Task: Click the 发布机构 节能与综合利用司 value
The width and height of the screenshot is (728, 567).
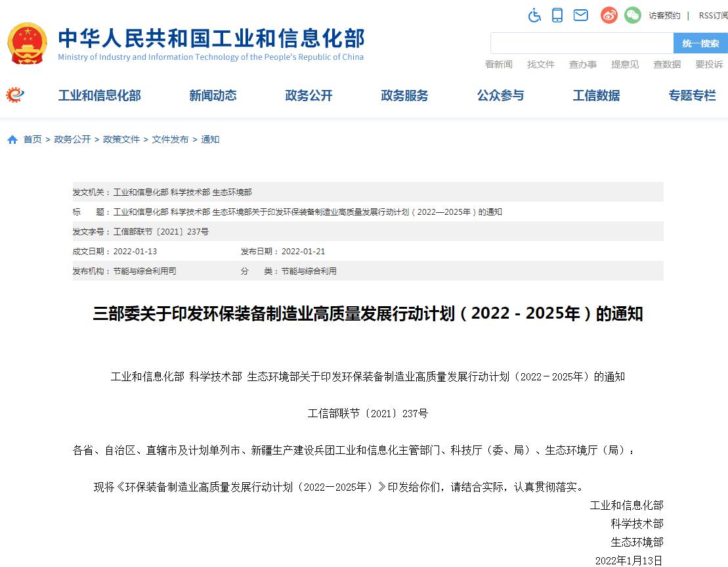Action: click(145, 271)
